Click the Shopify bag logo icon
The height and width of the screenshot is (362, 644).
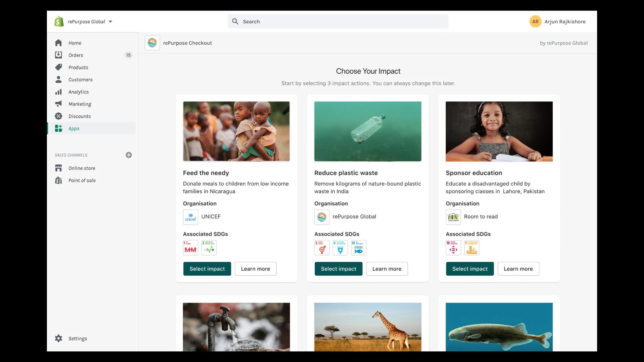59,21
